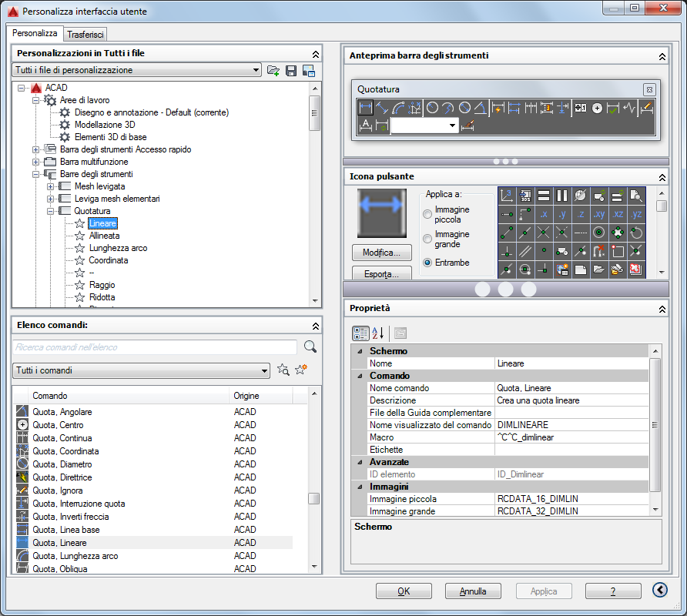Select Lunghezza arco tree item
Viewport: 687px width, 616px height.
119,248
